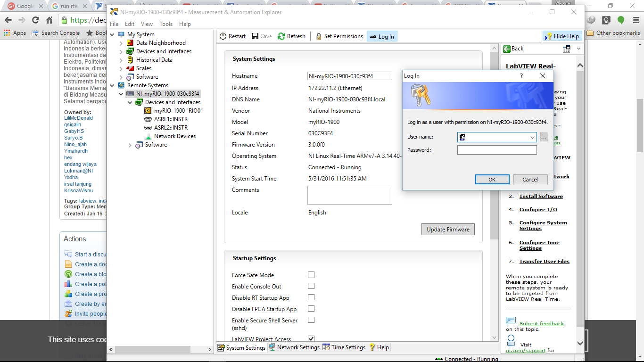Select NI-myRIO-1900-030c93f4 in tree
The width and height of the screenshot is (644, 362).
[x=167, y=94]
